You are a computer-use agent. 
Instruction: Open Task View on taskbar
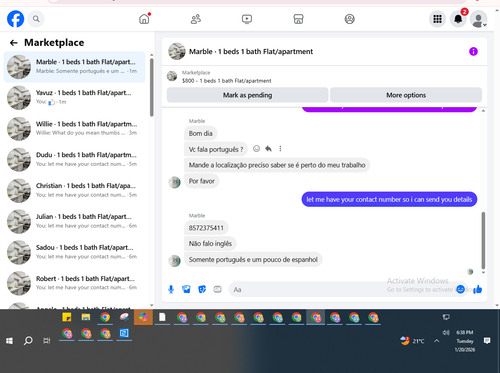click(47, 341)
